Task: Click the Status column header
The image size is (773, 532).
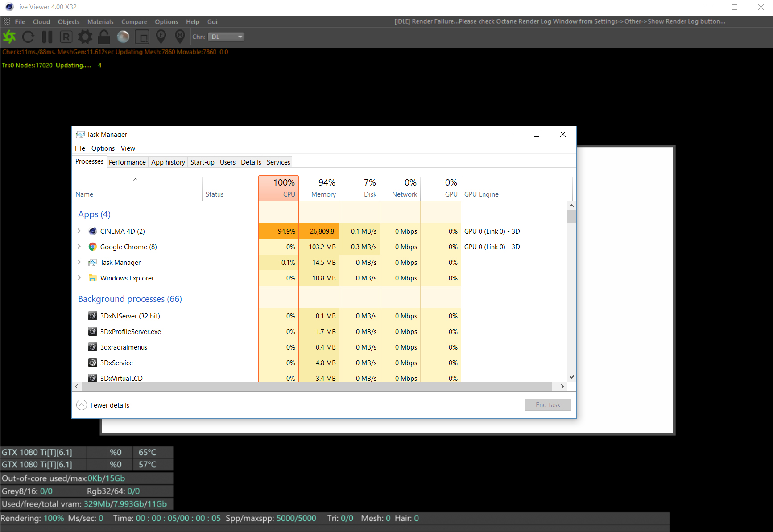Action: (230, 188)
